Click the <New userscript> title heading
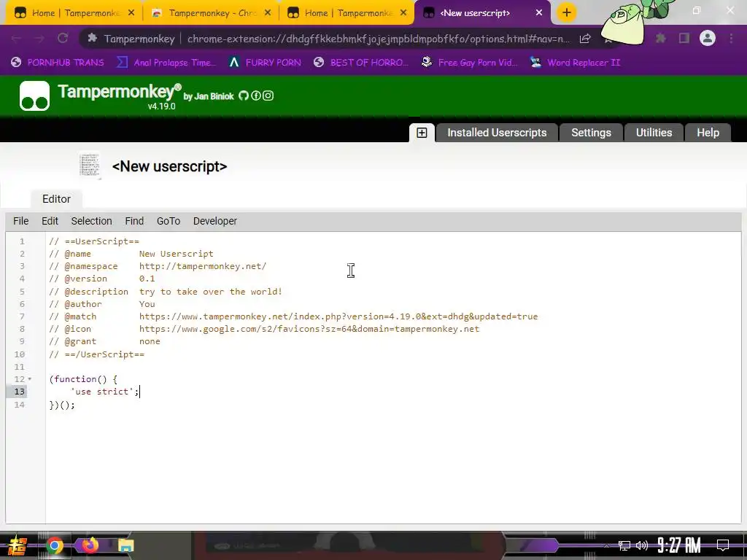 (x=169, y=166)
